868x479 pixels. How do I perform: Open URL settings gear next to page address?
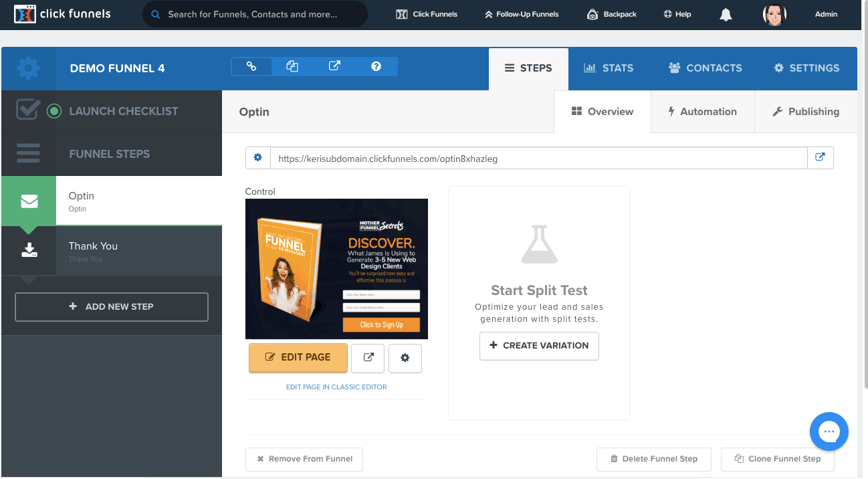click(x=257, y=158)
